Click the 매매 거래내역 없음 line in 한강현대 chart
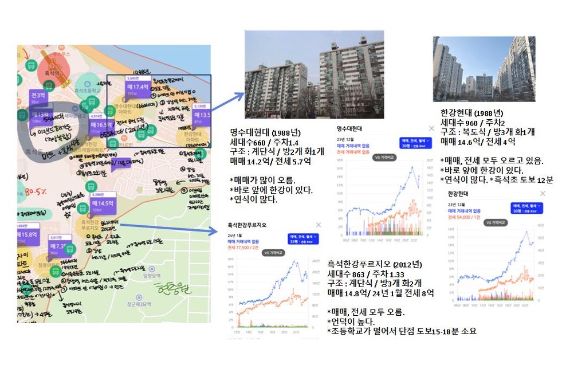This screenshot has height=392, width=566. 464,211
